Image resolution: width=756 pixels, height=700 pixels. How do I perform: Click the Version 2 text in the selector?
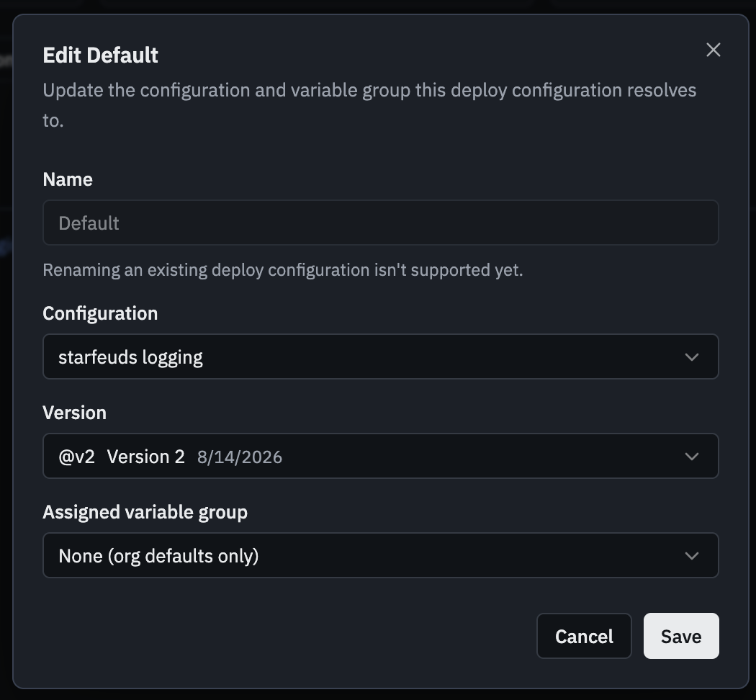coord(145,457)
